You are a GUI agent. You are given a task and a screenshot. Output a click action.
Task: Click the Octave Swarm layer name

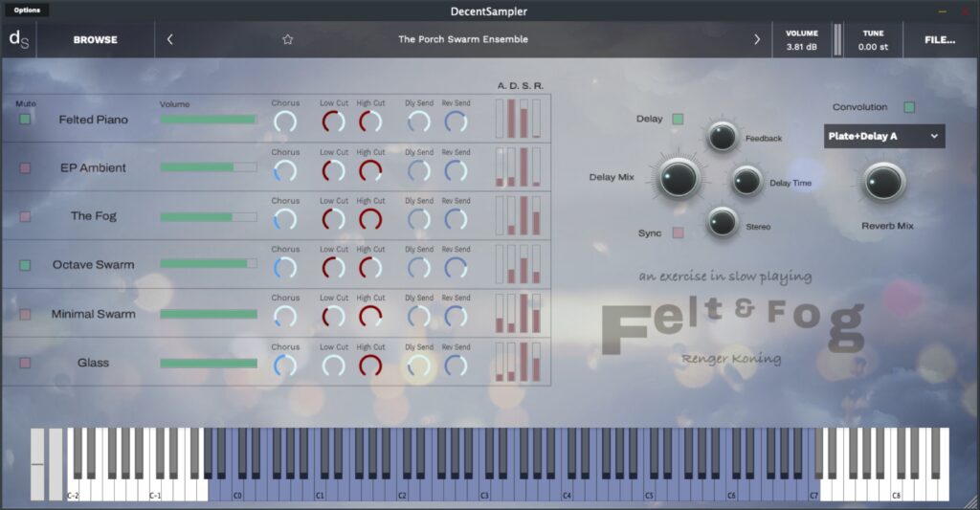(x=93, y=264)
